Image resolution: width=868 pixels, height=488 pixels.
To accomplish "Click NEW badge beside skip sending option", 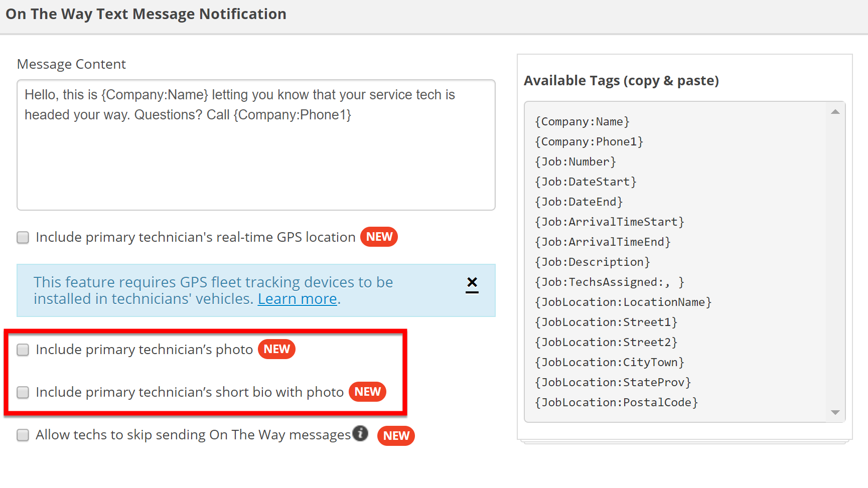I will click(x=396, y=436).
